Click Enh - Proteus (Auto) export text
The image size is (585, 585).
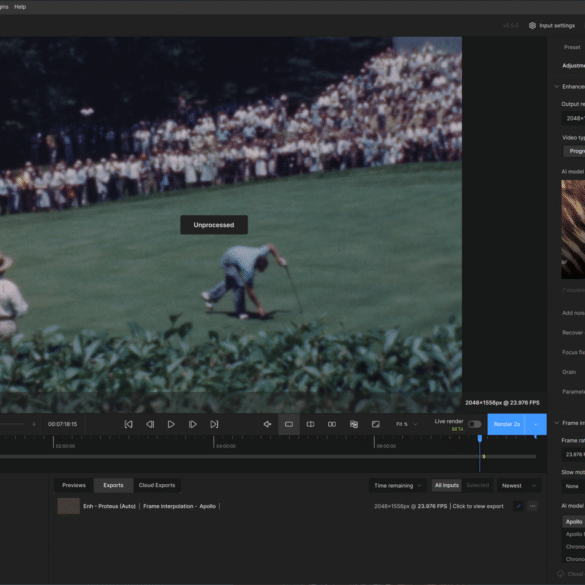109,506
